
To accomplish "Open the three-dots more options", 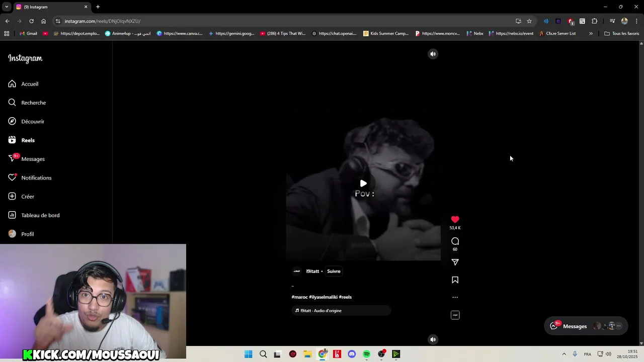I will [455, 297].
